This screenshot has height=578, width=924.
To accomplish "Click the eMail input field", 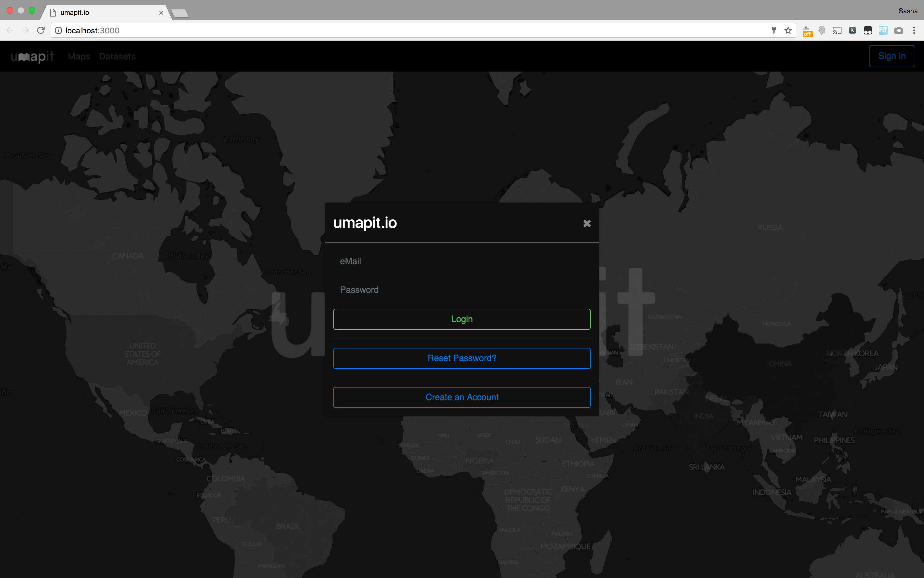I will [x=462, y=261].
